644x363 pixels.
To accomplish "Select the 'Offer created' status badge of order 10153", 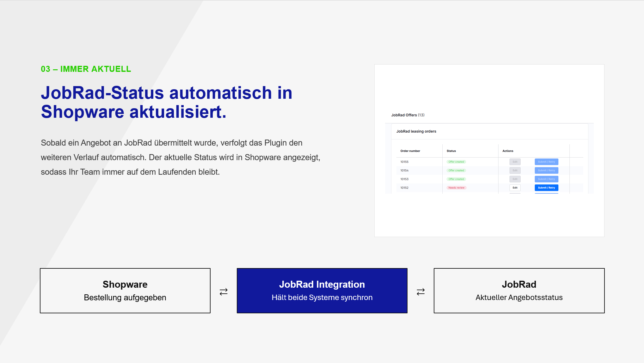I will click(456, 179).
